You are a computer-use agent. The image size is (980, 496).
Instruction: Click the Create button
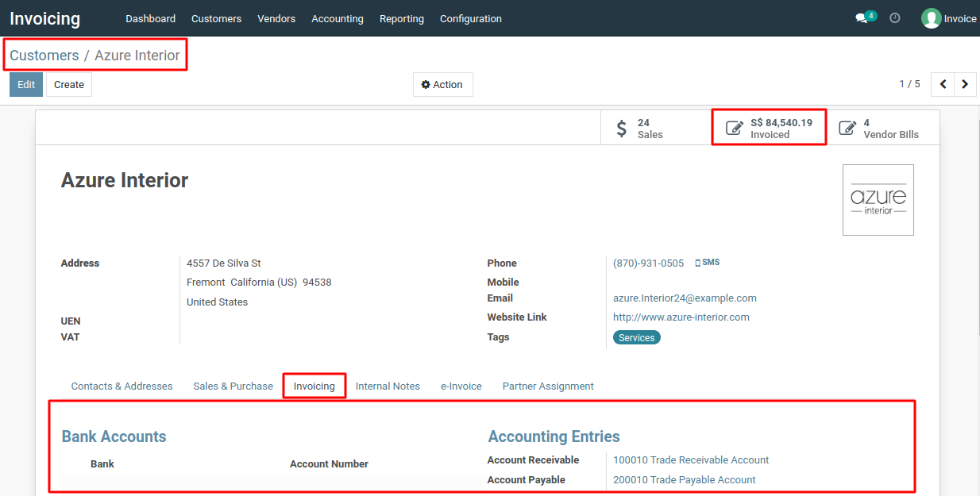tap(69, 85)
